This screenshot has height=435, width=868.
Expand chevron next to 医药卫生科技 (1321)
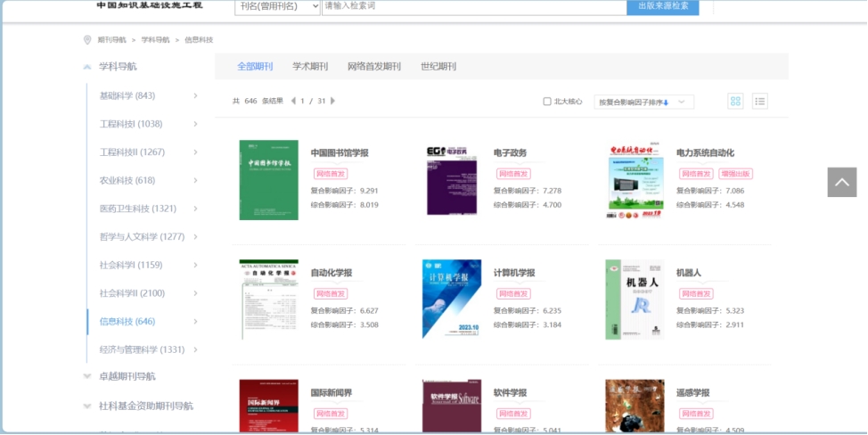point(195,209)
